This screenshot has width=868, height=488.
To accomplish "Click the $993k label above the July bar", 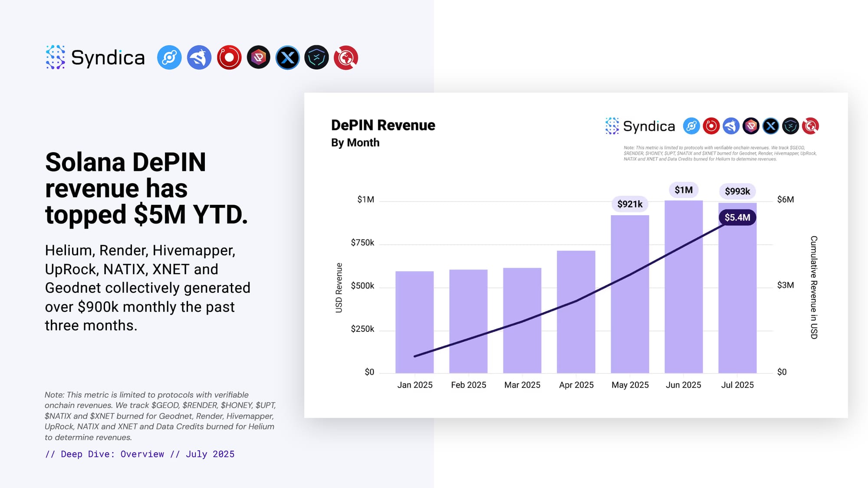I will [x=737, y=191].
